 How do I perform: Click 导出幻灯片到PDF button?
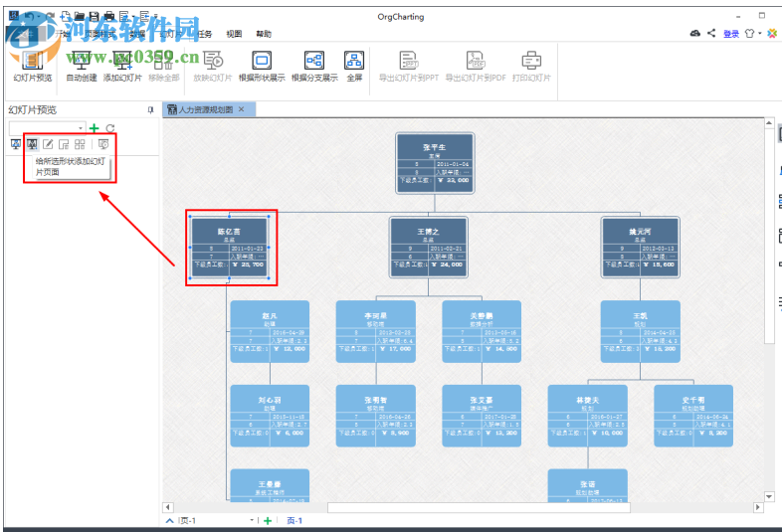click(x=476, y=67)
